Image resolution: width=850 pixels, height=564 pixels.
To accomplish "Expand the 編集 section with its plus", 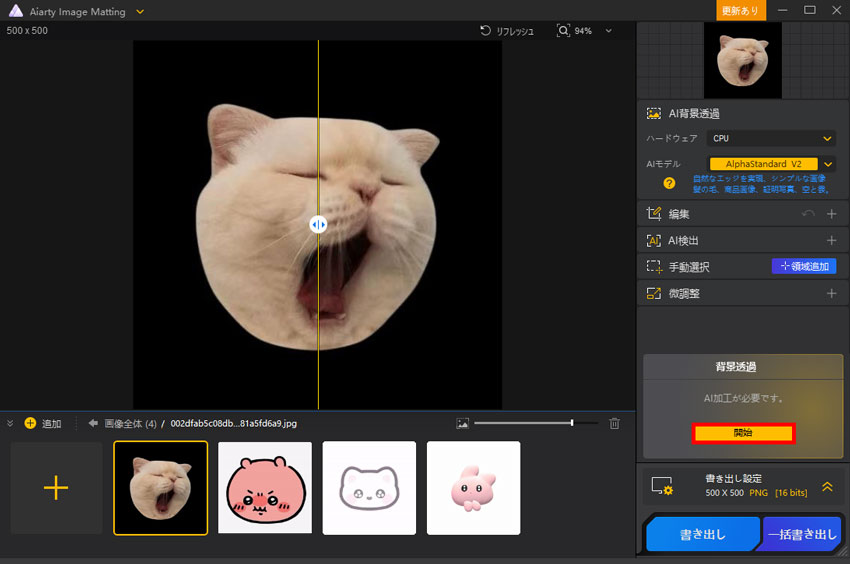I will [x=832, y=214].
